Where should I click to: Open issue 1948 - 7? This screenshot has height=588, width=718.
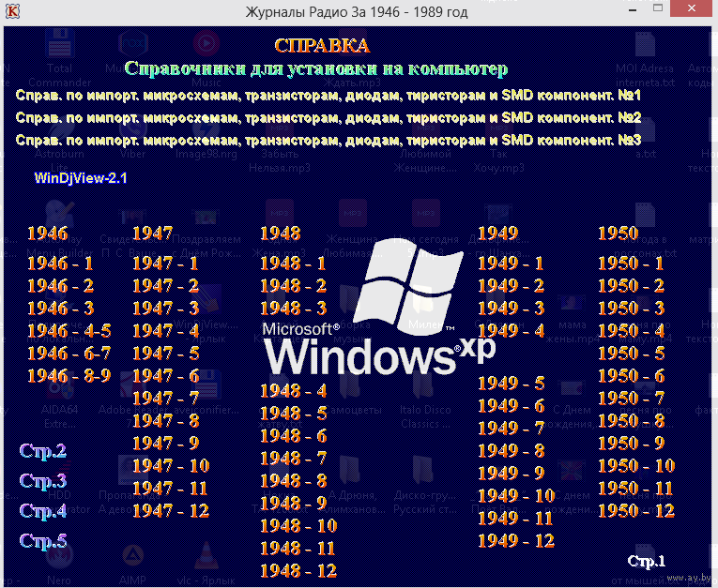293,459
